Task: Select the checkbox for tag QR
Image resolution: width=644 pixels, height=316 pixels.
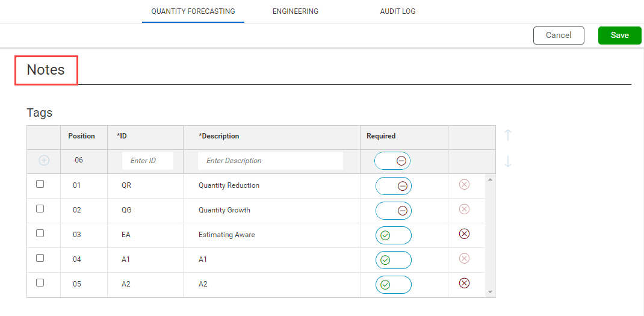Action: click(x=40, y=184)
